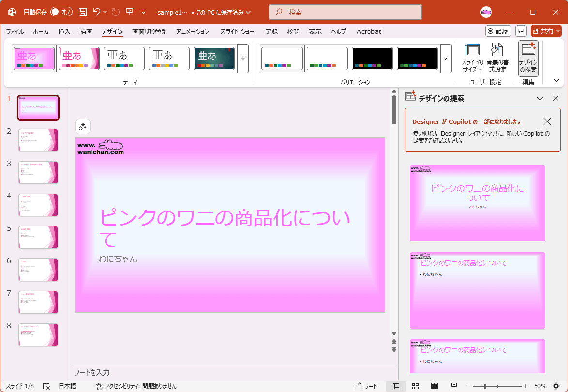Expand the Themes gallery more arrow

click(243, 58)
